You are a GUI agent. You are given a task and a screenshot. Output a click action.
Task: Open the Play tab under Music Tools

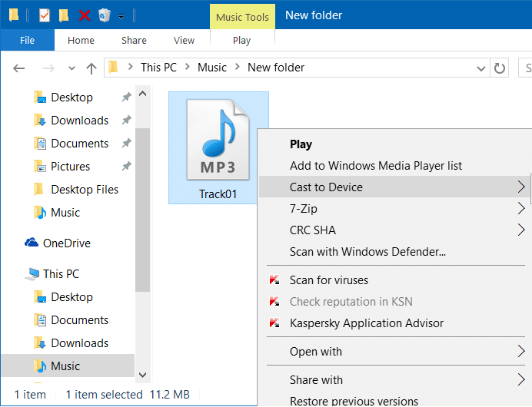pyautogui.click(x=241, y=41)
